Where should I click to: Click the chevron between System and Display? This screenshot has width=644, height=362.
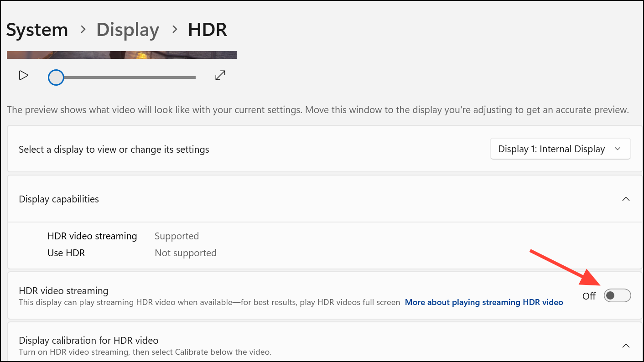point(83,30)
